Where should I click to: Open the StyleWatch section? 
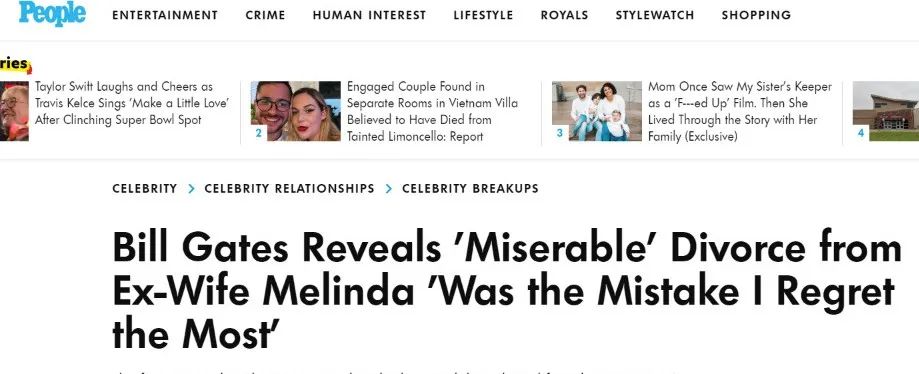click(x=655, y=15)
